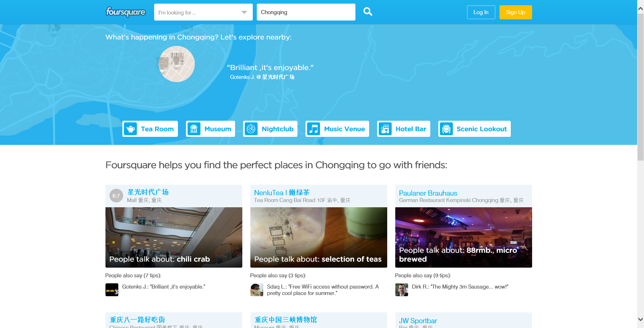Open the Foursquare logo homepage link

coord(125,12)
